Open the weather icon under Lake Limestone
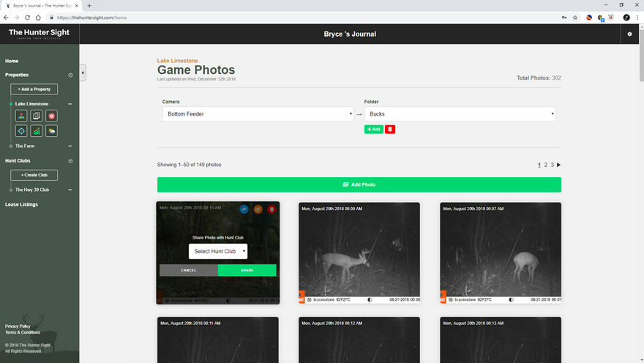This screenshot has width=644, height=363. pos(51,131)
